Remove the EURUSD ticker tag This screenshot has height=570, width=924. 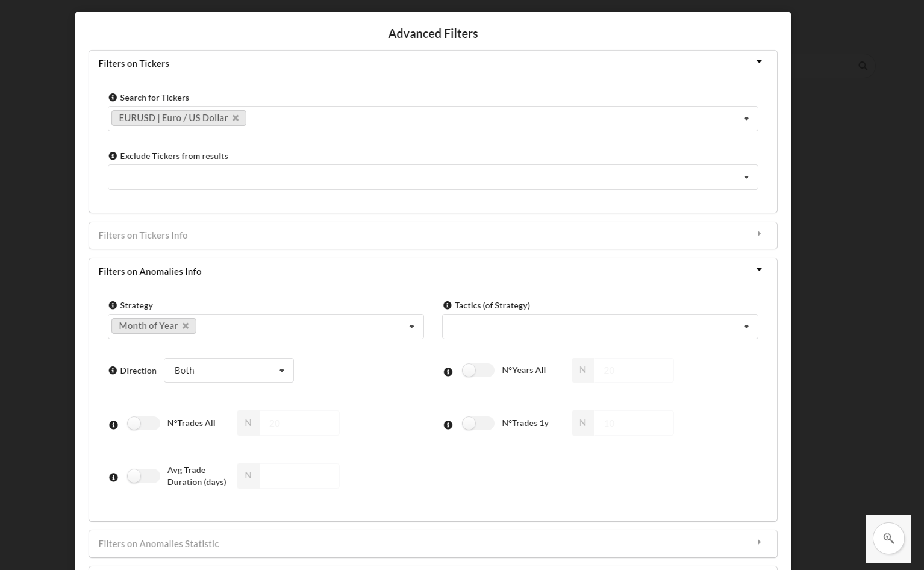click(x=236, y=118)
